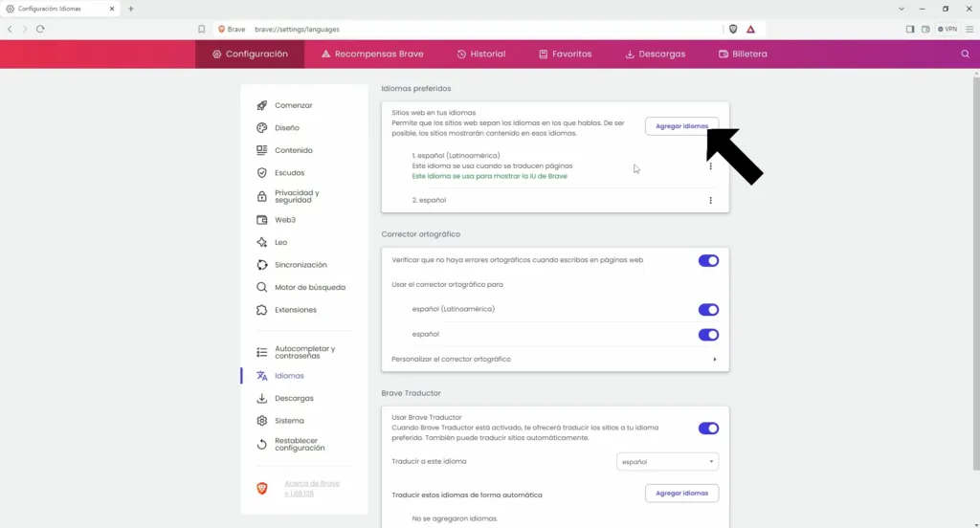Click Agregar idiomas under automatic translation
980x528 pixels.
tap(681, 493)
